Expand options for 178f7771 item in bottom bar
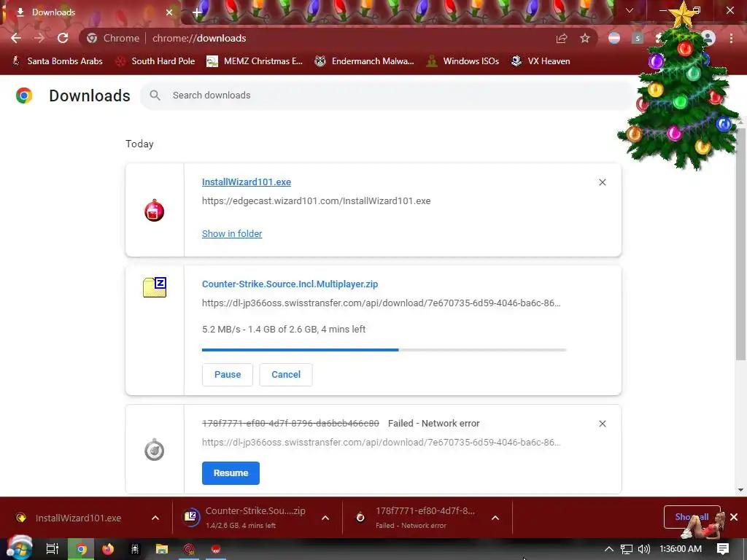This screenshot has width=747, height=560. click(495, 518)
